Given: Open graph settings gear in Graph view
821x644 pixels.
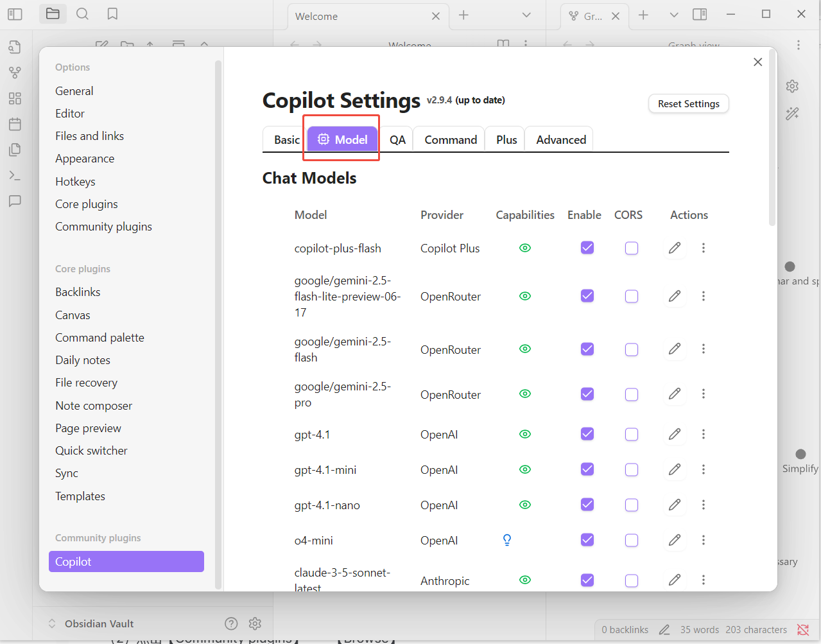Looking at the screenshot, I should click(x=792, y=86).
